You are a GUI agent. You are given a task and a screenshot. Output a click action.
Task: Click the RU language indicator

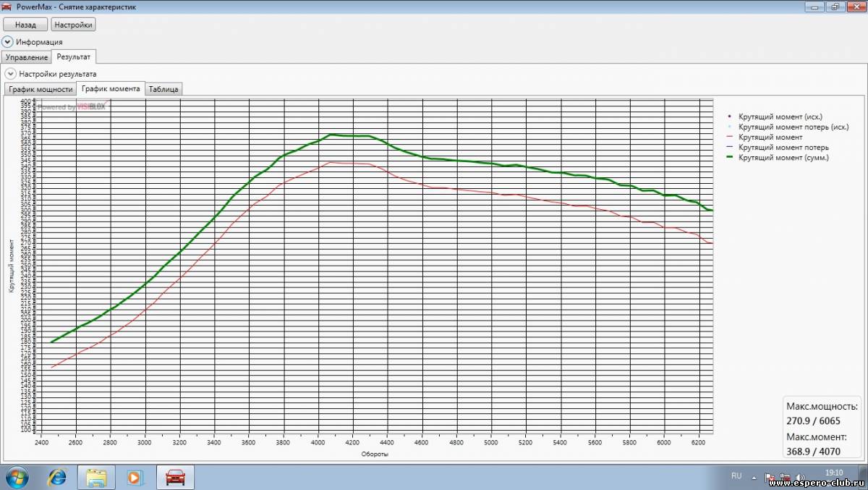[736, 476]
